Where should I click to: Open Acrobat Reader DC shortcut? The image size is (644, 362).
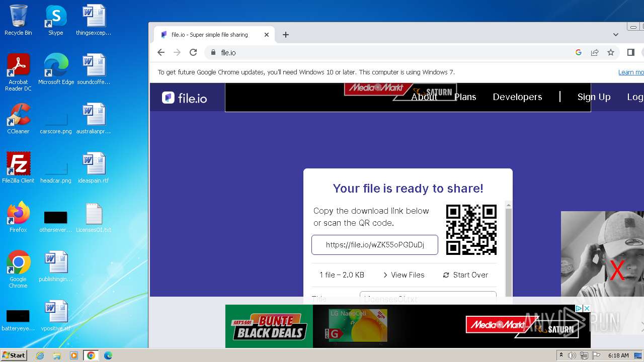coord(18,72)
